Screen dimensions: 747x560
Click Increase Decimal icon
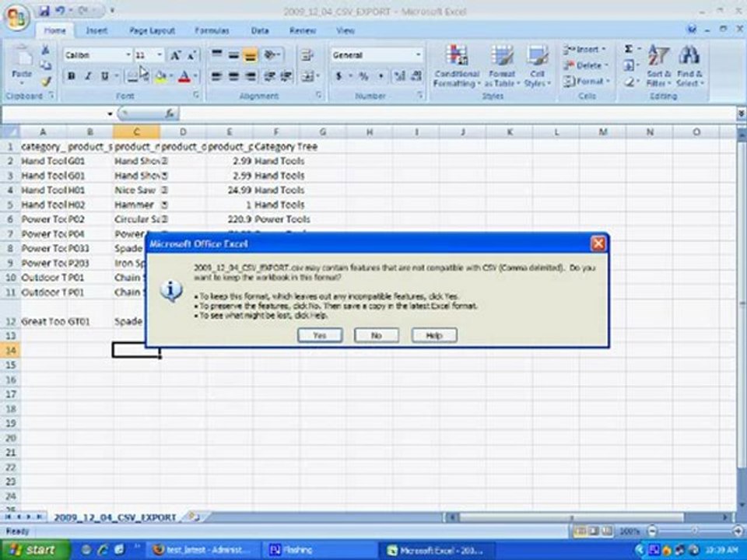[x=400, y=76]
